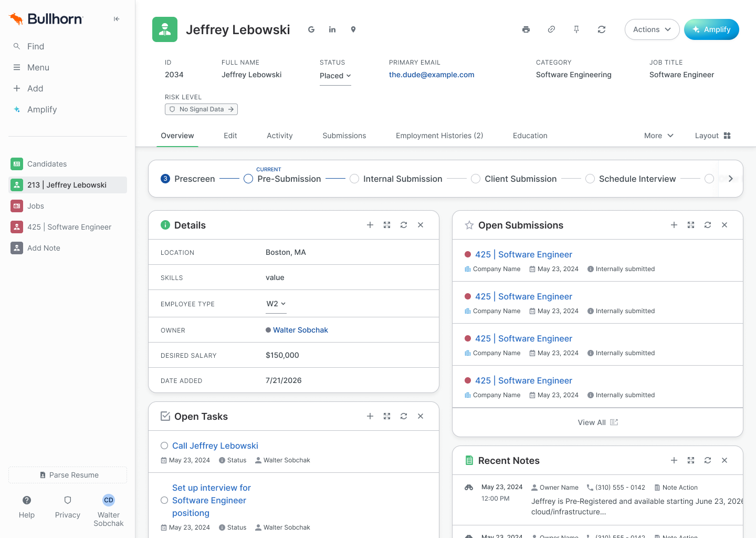Refresh the candidate record header
756x538 pixels.
[602, 29]
